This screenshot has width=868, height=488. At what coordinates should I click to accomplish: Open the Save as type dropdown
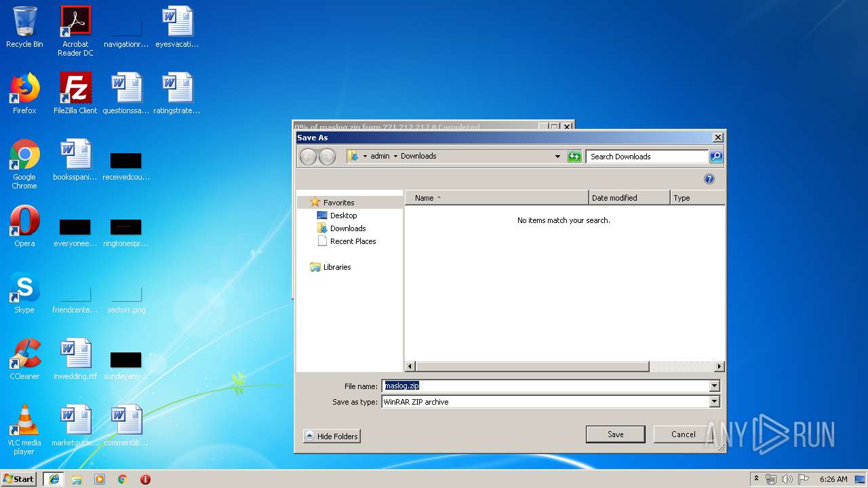coord(714,402)
